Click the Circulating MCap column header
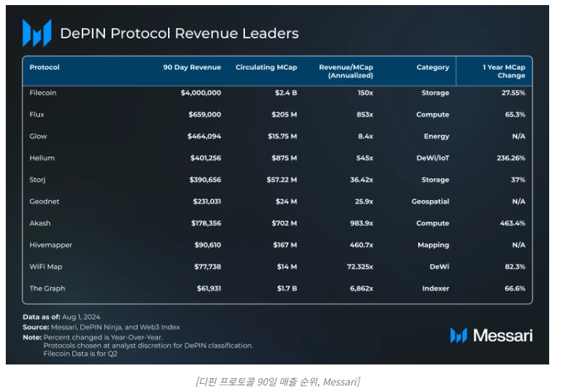The width and height of the screenshot is (568, 392). 266,67
